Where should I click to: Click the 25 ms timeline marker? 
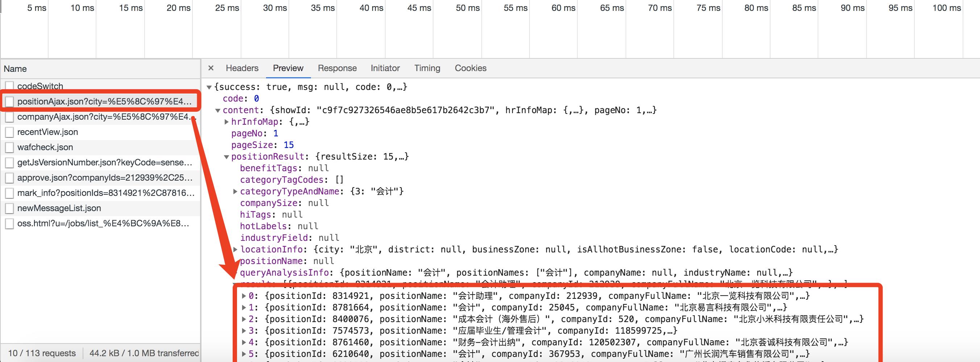click(x=227, y=8)
